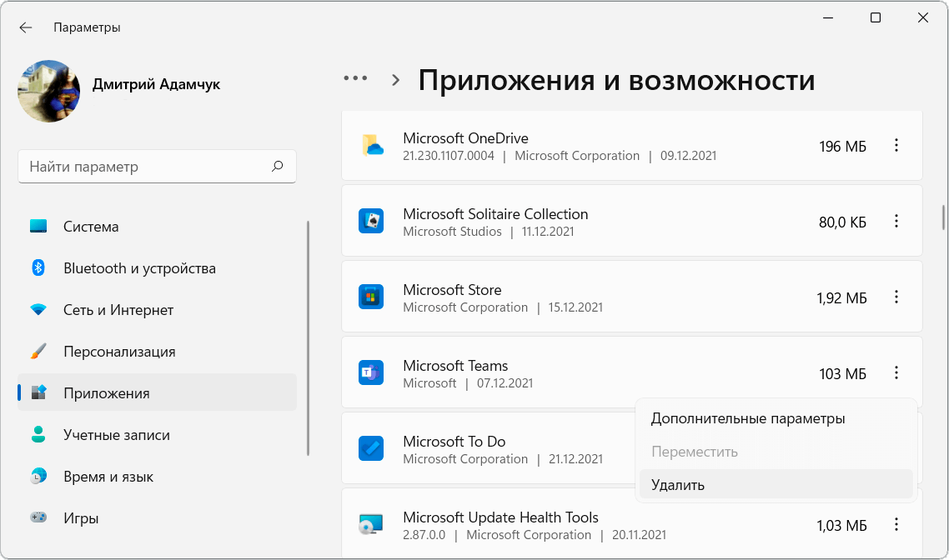Viewport: 949px width, 560px height.
Task: Click the Microsoft OneDrive app icon
Action: coord(371,146)
